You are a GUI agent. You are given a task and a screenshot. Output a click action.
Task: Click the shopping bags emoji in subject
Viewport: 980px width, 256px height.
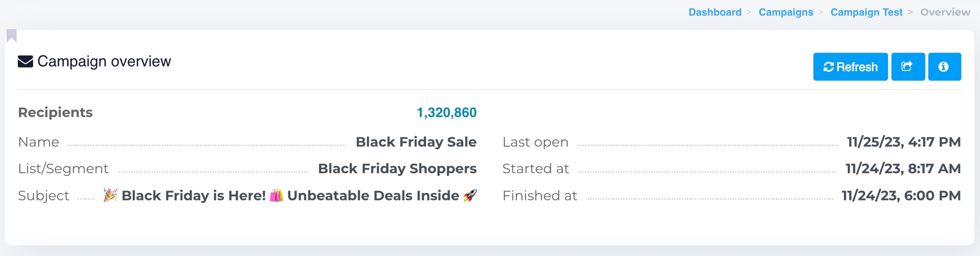pos(276,195)
